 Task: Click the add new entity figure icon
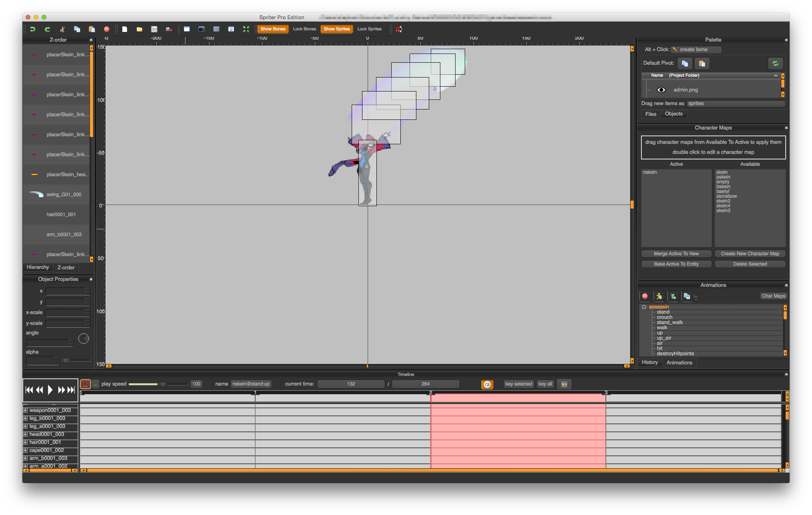tap(659, 296)
